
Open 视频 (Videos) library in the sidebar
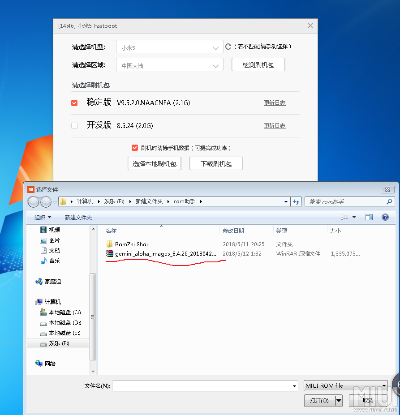point(50,230)
